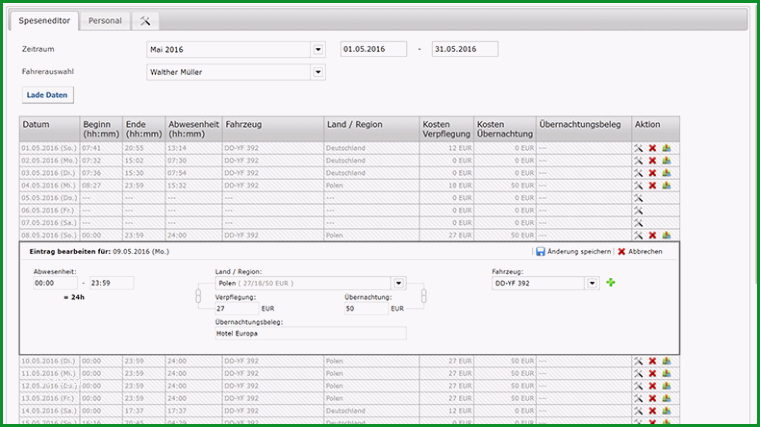Select the date cell 14.05.2016 (Sa.)
This screenshot has width=760, height=427.
[49, 411]
